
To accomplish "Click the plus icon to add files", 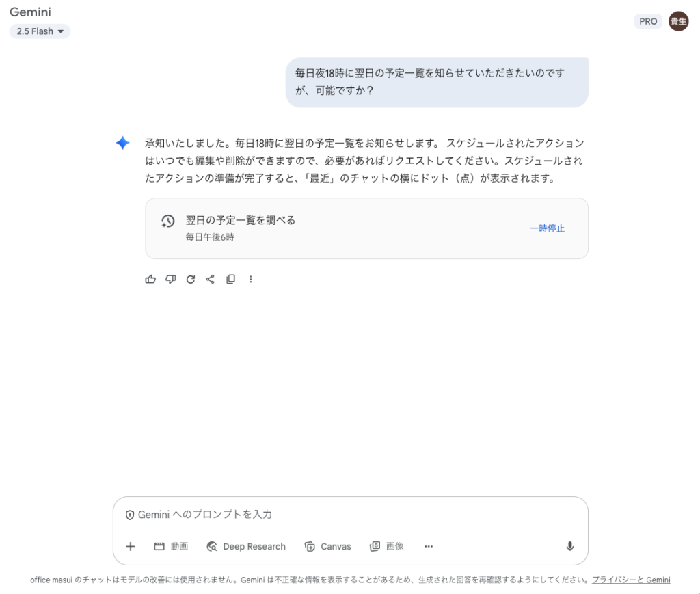I will [131, 546].
